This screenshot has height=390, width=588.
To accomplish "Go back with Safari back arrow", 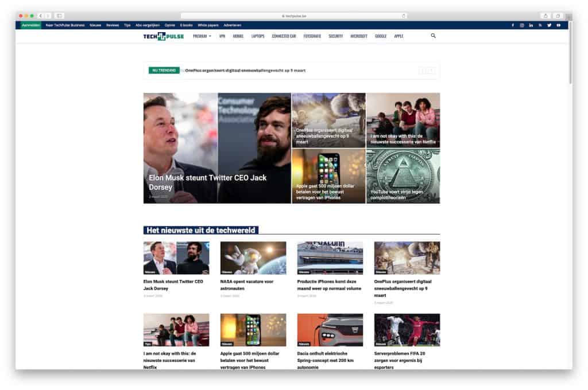I will (x=41, y=15).
